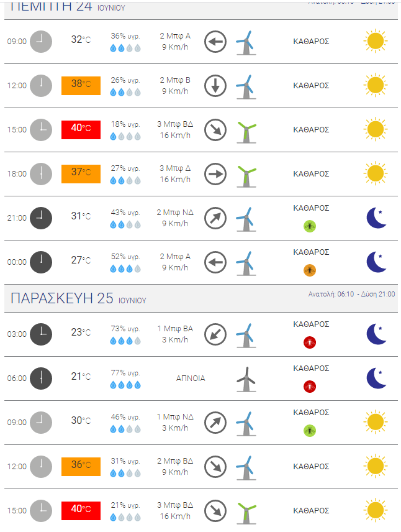The width and height of the screenshot is (401, 532).
Task: Click the red mosquito icon at Friday 03:00
Action: click(x=310, y=342)
